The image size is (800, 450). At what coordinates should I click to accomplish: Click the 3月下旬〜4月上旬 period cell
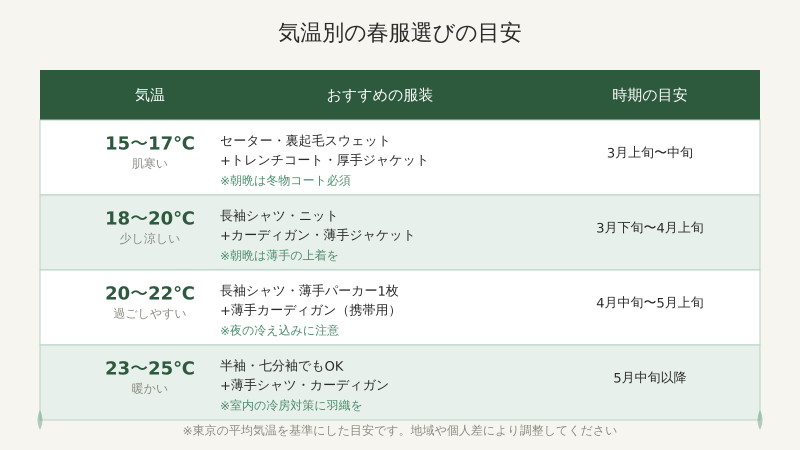(x=649, y=228)
